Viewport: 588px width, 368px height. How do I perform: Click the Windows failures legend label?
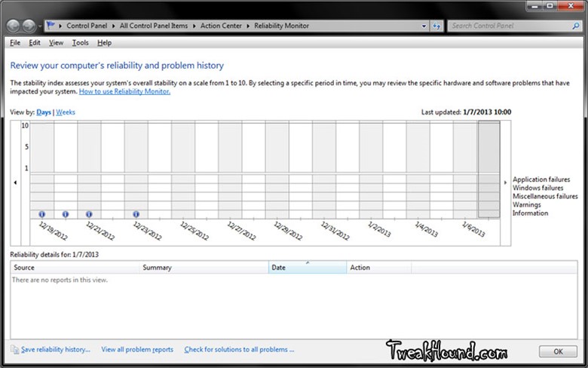[x=537, y=188]
